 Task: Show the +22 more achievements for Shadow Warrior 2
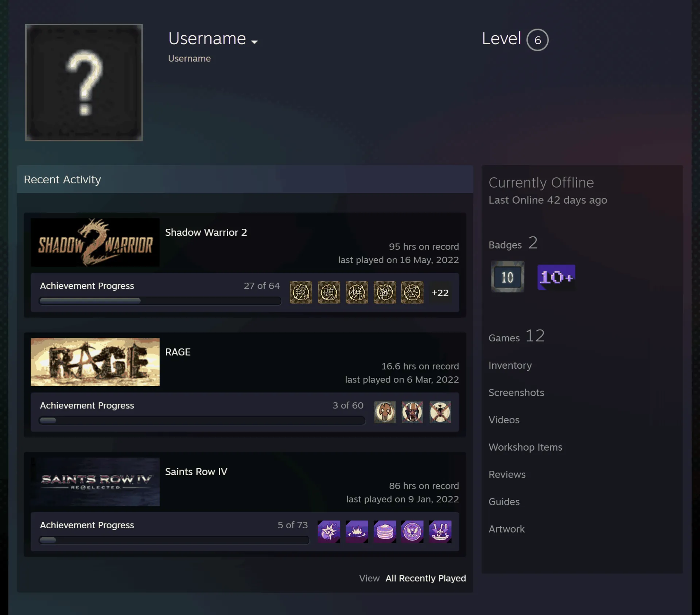click(x=440, y=293)
